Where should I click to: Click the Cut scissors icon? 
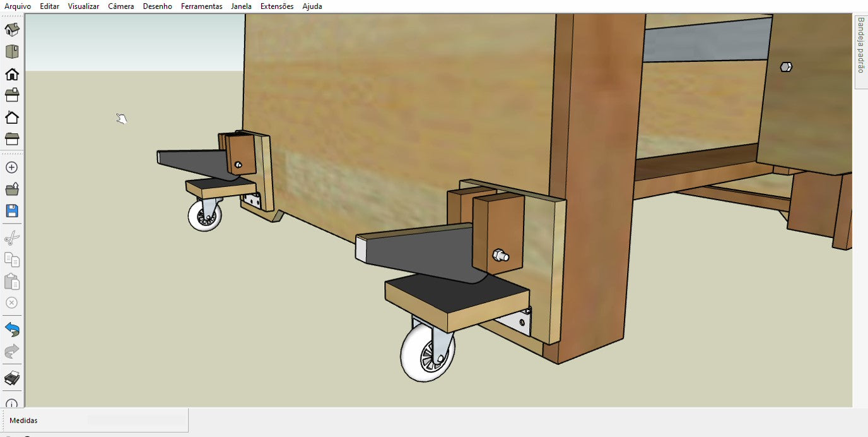pyautogui.click(x=12, y=238)
